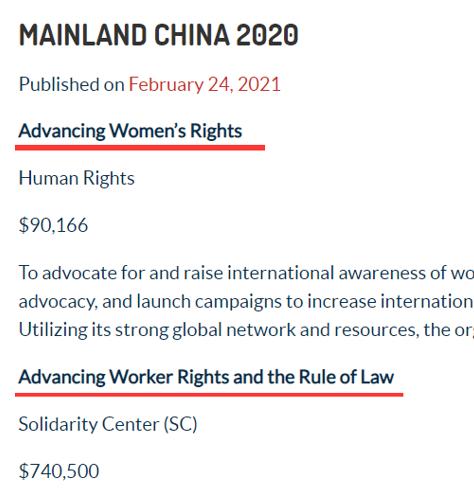Viewport: 474px width, 491px height.
Task: Click the 'Published on' label
Action: coord(72,84)
